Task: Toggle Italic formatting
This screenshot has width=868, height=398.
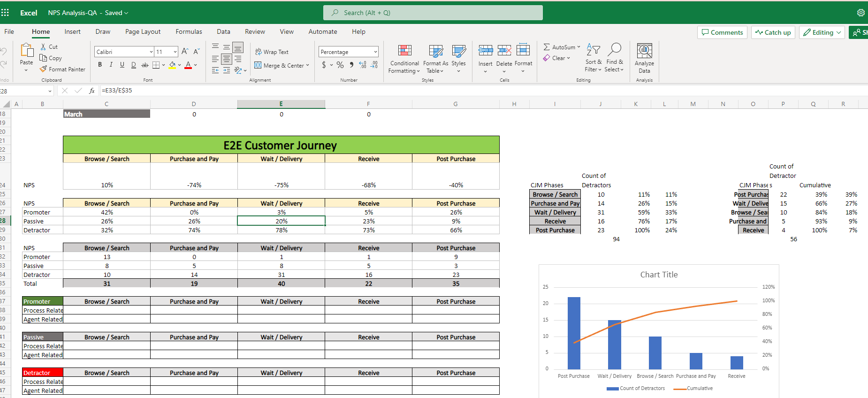Action: pos(111,65)
